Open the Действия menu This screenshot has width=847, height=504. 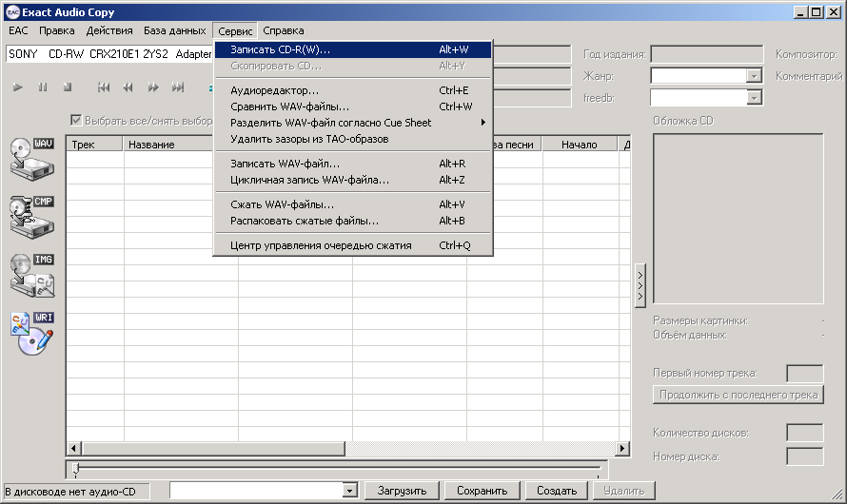[x=109, y=30]
